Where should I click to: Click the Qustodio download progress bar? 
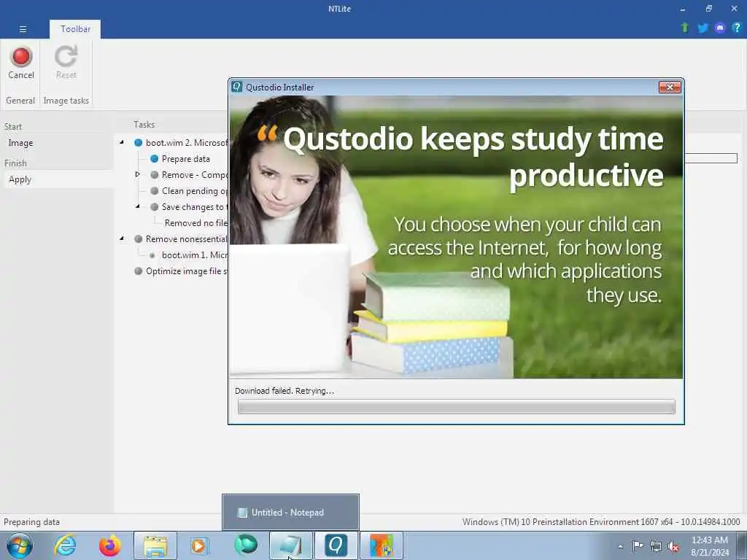point(457,406)
